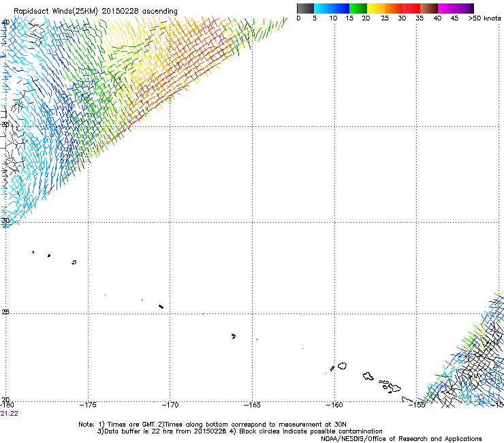Click the gray 0-5 knots legend swatch
Viewport: 504px width, 443px height.
pyautogui.click(x=305, y=8)
